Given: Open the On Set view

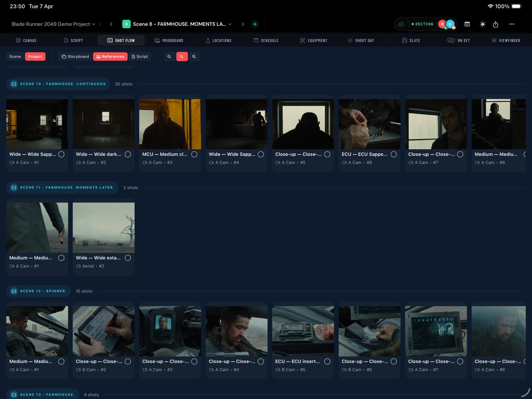Looking at the screenshot, I should pyautogui.click(x=458, y=40).
